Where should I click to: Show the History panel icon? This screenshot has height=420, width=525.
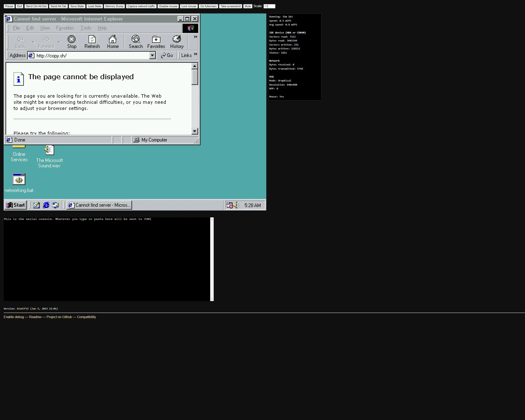point(177,42)
